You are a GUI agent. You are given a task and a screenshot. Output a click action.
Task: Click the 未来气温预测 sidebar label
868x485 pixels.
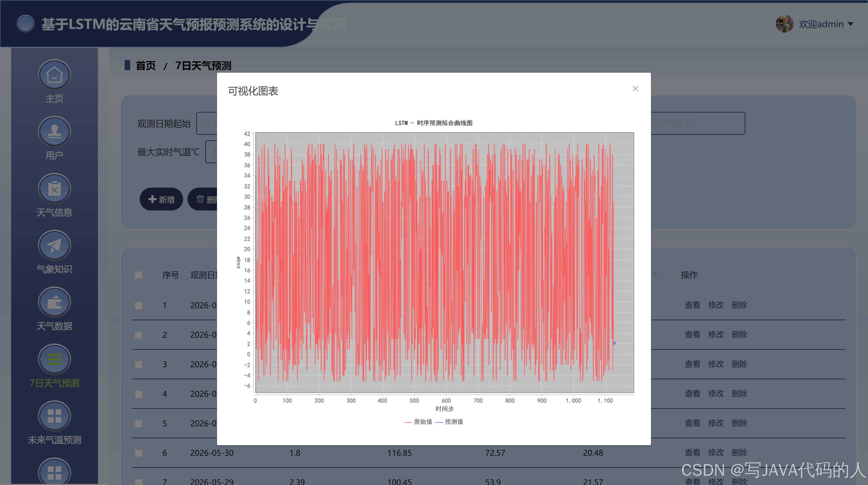click(54, 440)
